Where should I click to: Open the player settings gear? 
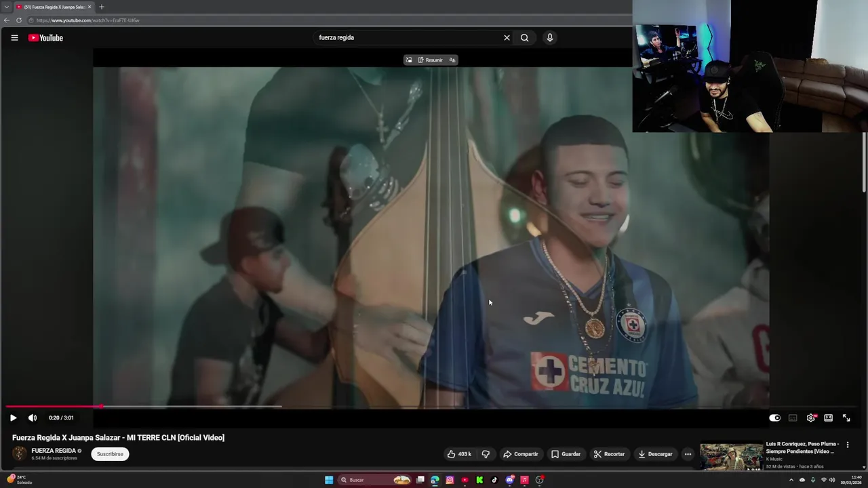click(x=810, y=418)
